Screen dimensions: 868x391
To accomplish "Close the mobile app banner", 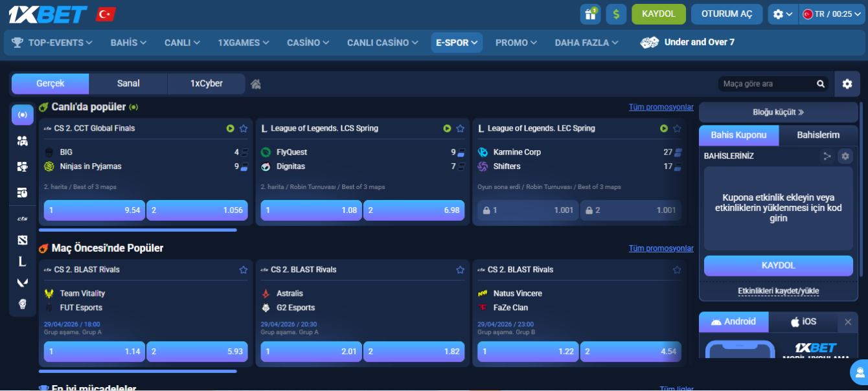I will coord(848,322).
